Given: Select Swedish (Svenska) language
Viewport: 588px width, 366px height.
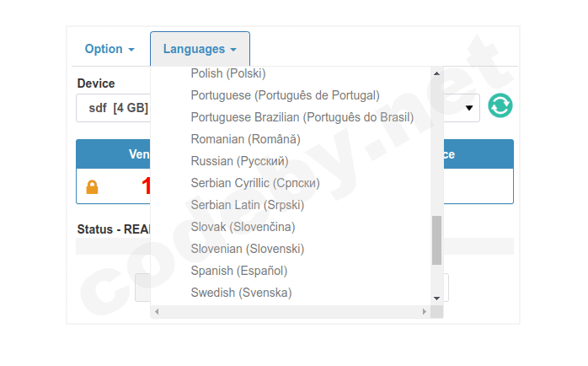Looking at the screenshot, I should [241, 293].
